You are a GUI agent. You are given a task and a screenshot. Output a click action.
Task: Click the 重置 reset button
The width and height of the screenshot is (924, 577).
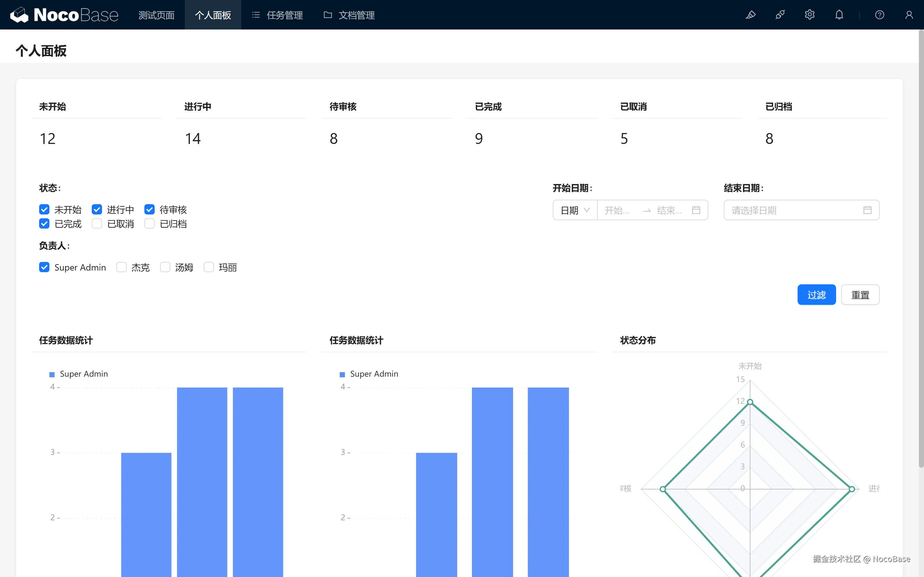[x=860, y=295]
